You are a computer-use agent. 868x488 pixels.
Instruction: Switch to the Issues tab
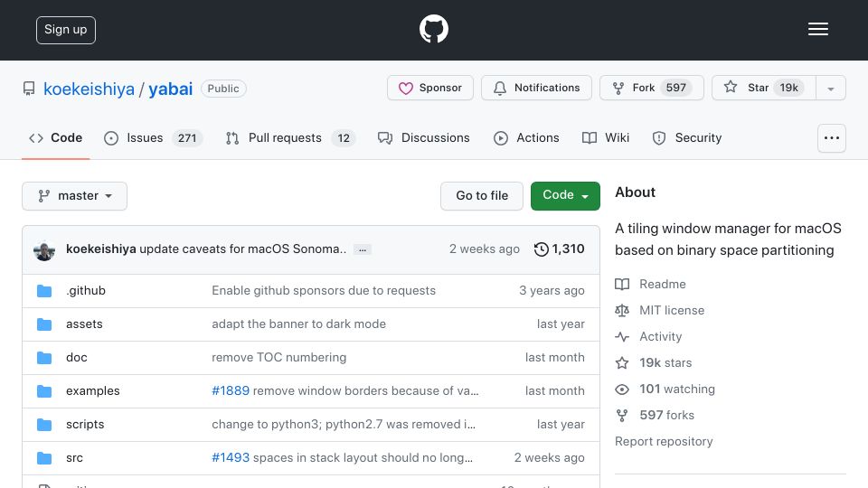(x=154, y=137)
